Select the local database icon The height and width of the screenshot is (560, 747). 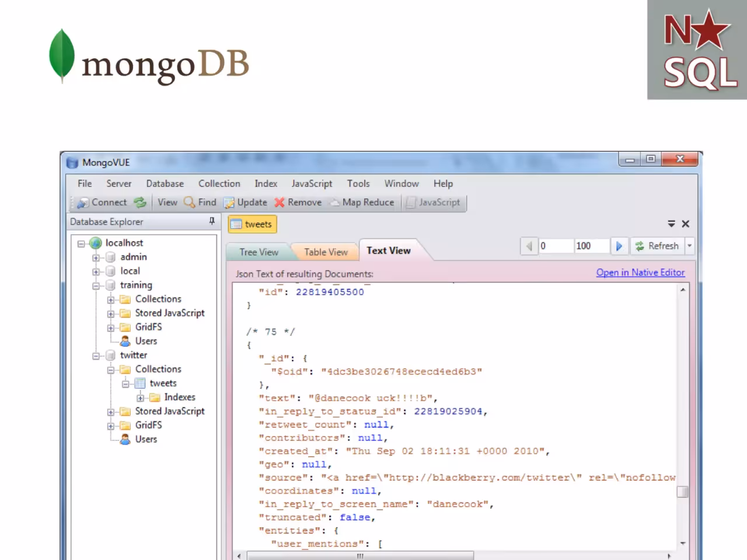pos(110,271)
